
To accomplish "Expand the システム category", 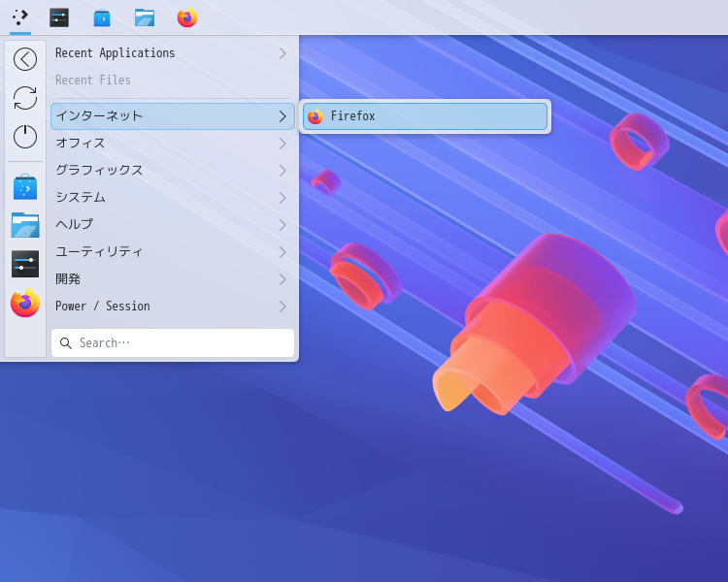I will pos(172,198).
